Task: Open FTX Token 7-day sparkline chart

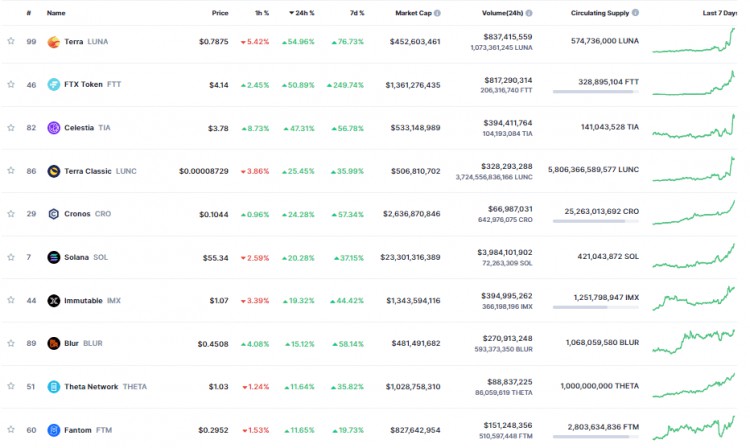Action: (694, 83)
